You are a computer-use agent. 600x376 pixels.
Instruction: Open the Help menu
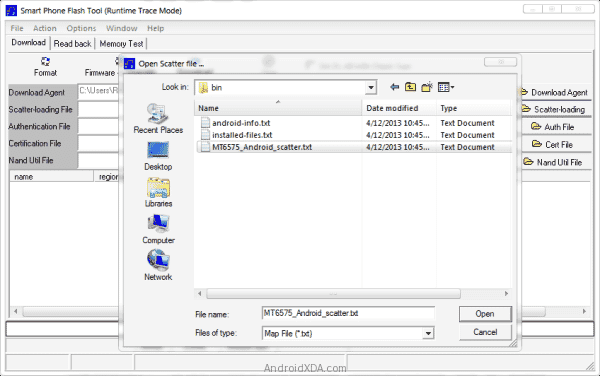coord(155,28)
